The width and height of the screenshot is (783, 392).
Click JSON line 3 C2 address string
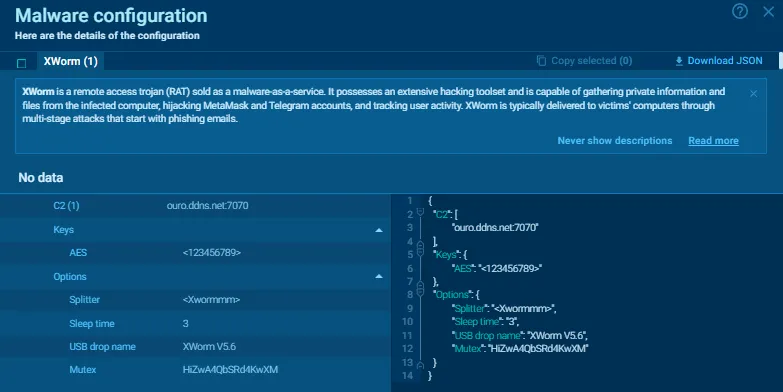coord(495,228)
